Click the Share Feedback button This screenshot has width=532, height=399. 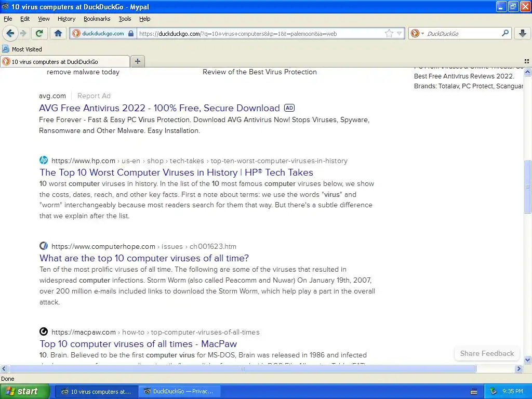pos(487,353)
